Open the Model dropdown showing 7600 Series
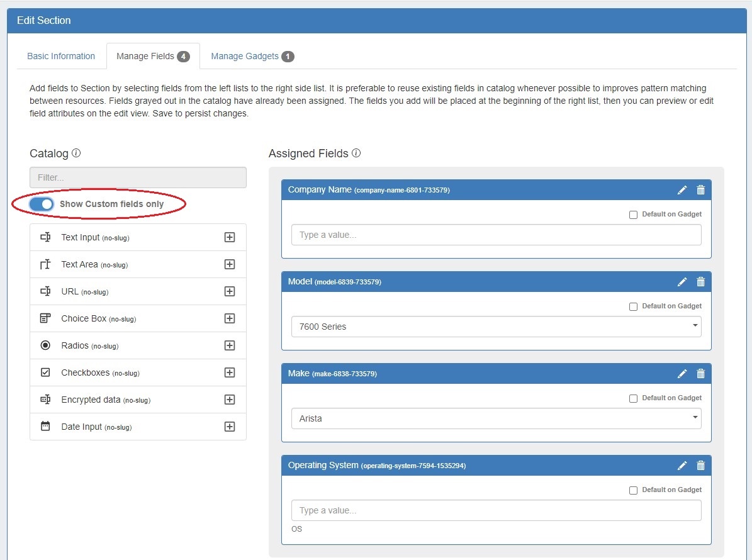Viewport: 752px width, 560px height. coord(496,327)
